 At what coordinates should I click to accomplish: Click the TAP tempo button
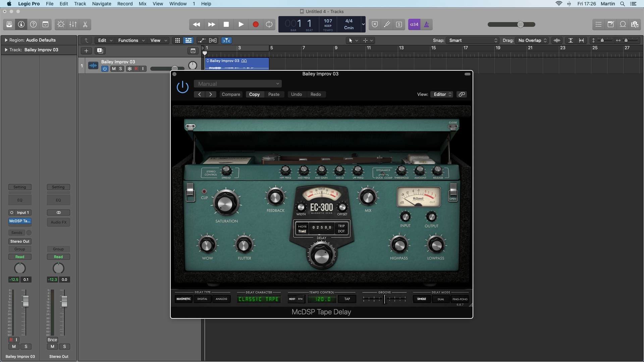tap(347, 299)
